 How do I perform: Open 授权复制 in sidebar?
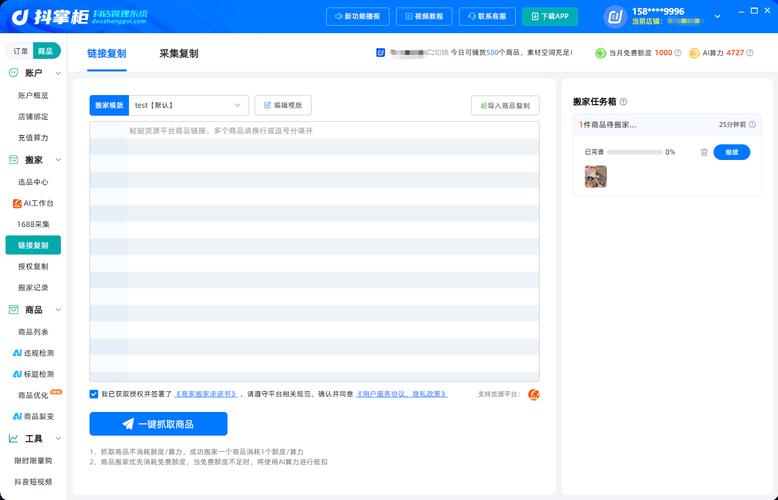33,266
